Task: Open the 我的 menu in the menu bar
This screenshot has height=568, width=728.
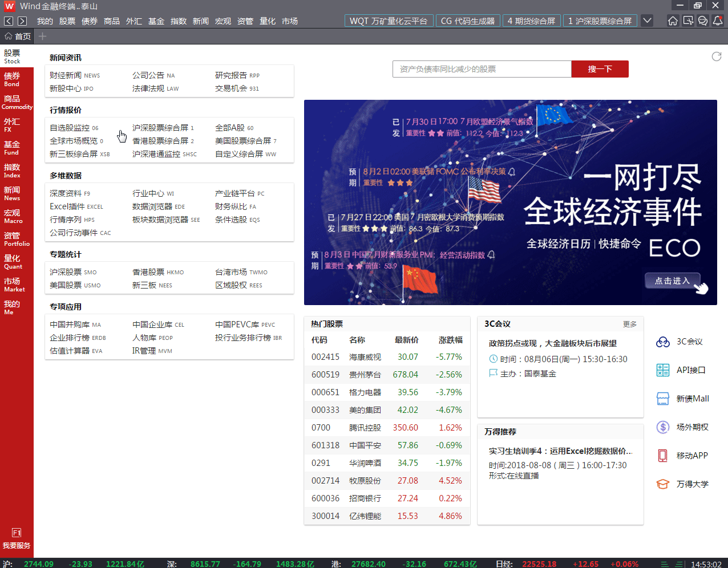Action: (45, 21)
